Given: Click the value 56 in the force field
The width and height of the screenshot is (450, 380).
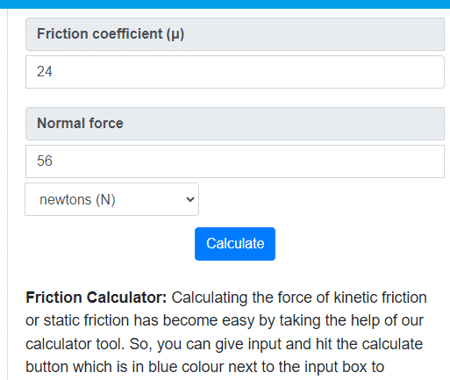Looking at the screenshot, I should pyautogui.click(x=45, y=161).
